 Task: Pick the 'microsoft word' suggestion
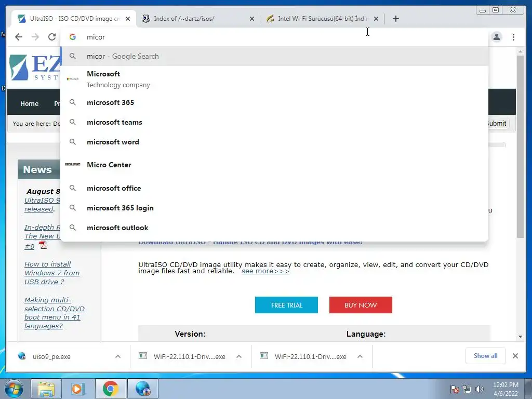pyautogui.click(x=274, y=142)
